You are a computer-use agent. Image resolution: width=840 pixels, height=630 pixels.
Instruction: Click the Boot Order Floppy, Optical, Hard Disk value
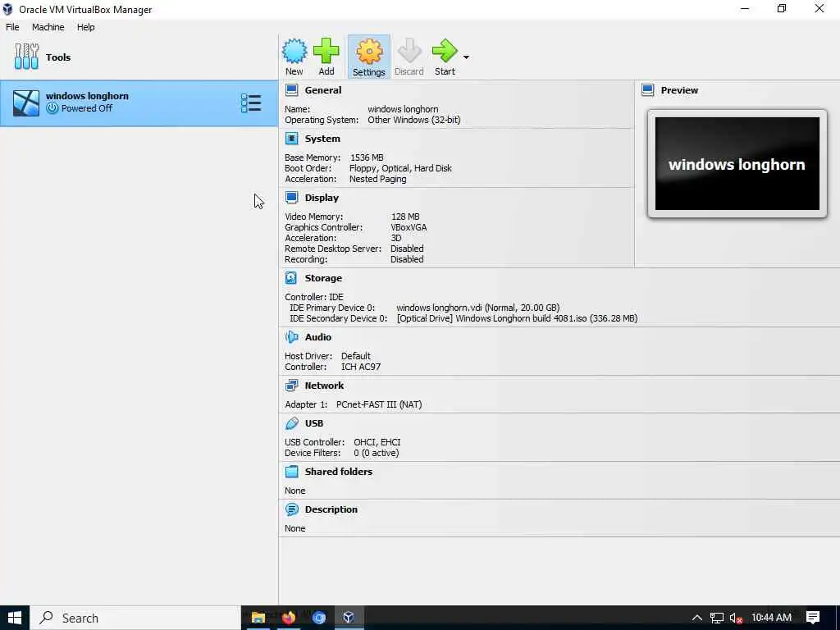[400, 168]
